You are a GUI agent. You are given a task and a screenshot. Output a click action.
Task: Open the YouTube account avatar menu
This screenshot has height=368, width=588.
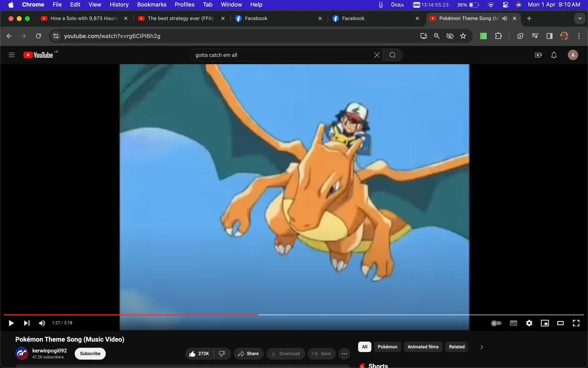click(573, 55)
